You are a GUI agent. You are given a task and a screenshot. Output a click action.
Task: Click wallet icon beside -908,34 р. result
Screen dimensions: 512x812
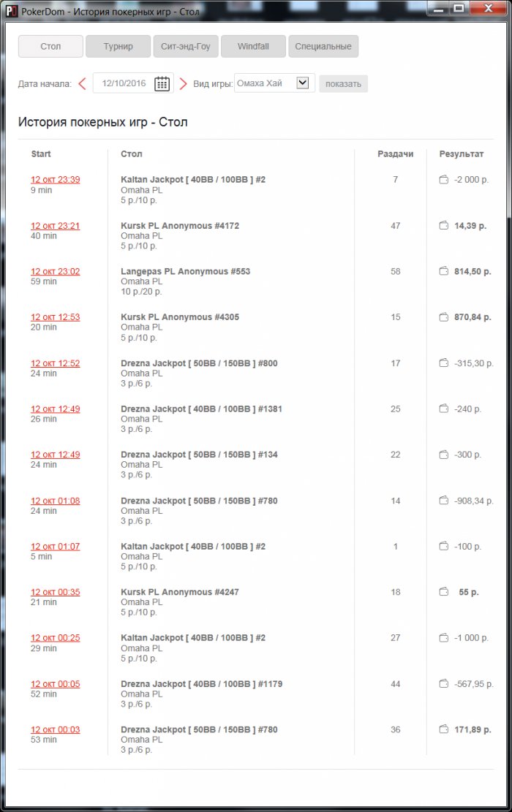click(x=443, y=501)
